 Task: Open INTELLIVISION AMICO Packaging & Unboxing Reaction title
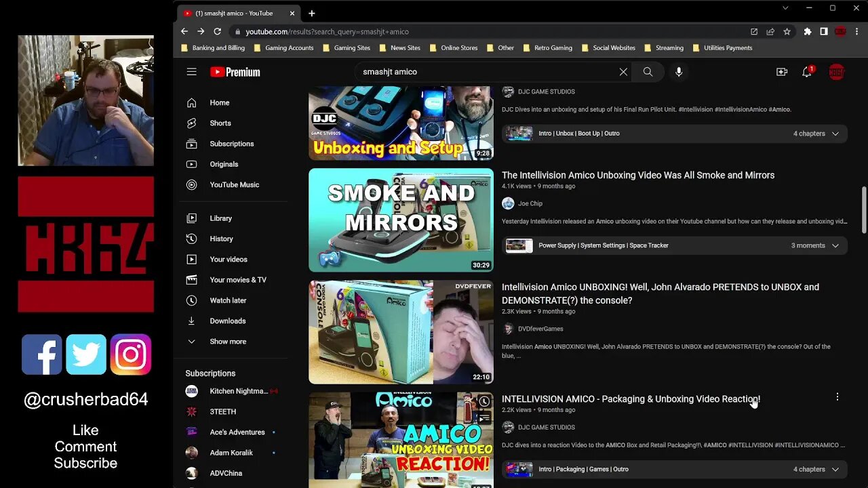(x=631, y=399)
